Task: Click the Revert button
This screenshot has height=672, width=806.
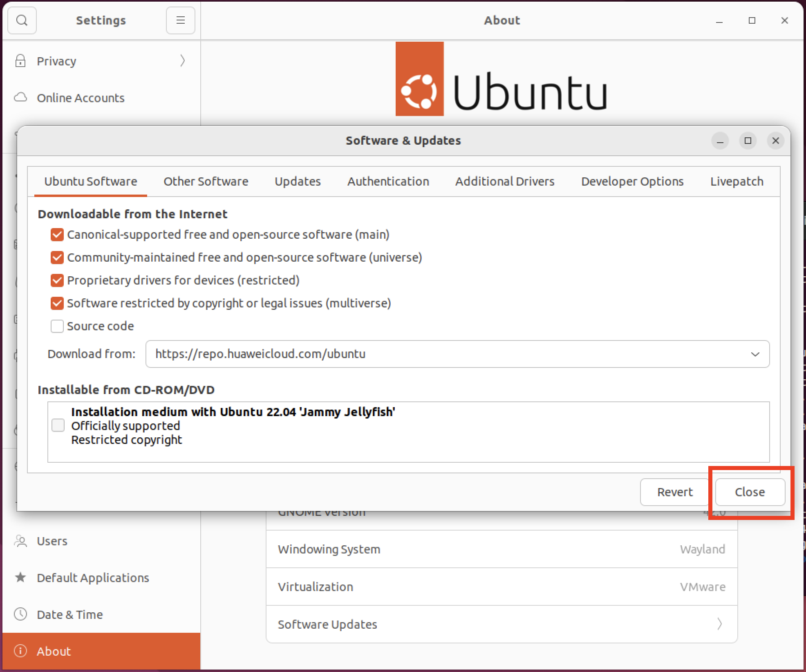Action: point(674,492)
